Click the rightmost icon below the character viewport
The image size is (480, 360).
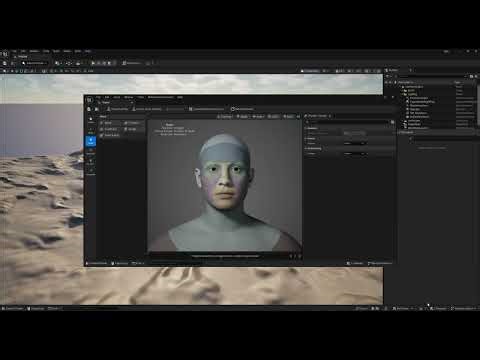(x=300, y=256)
